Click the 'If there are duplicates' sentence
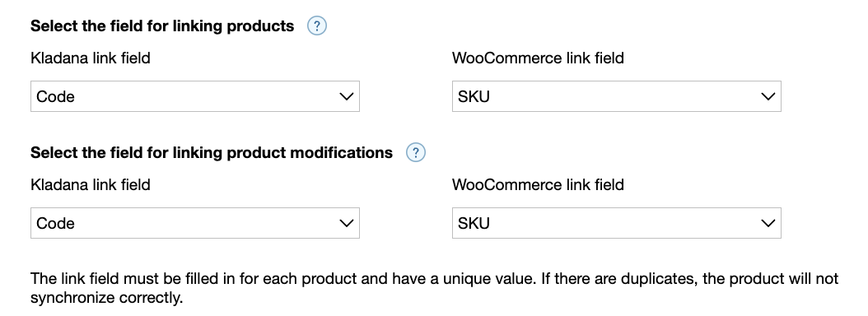 click(x=435, y=288)
